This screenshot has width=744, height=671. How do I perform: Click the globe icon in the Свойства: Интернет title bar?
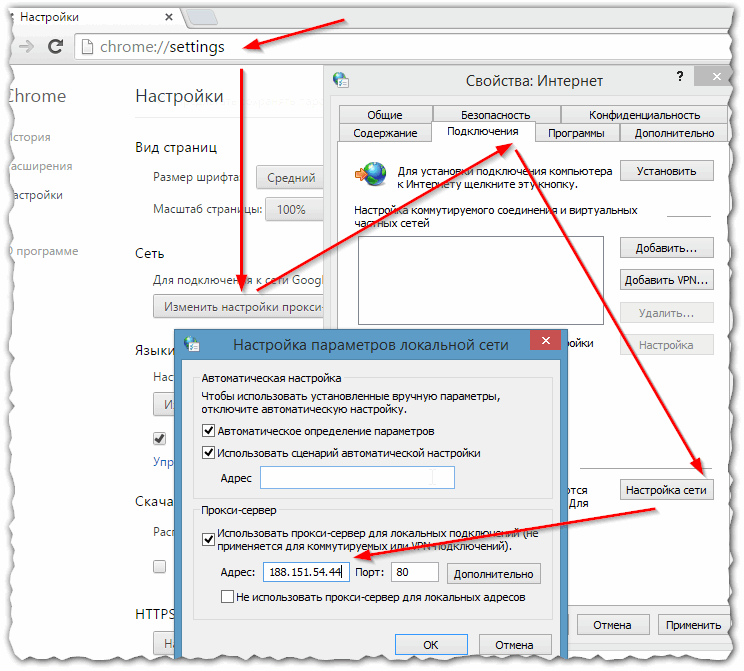click(341, 80)
